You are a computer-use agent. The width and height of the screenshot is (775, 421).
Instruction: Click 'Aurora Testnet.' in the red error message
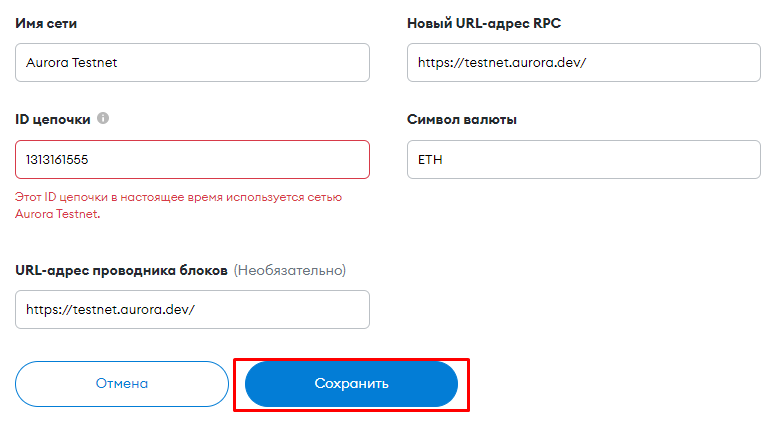click(x=58, y=213)
